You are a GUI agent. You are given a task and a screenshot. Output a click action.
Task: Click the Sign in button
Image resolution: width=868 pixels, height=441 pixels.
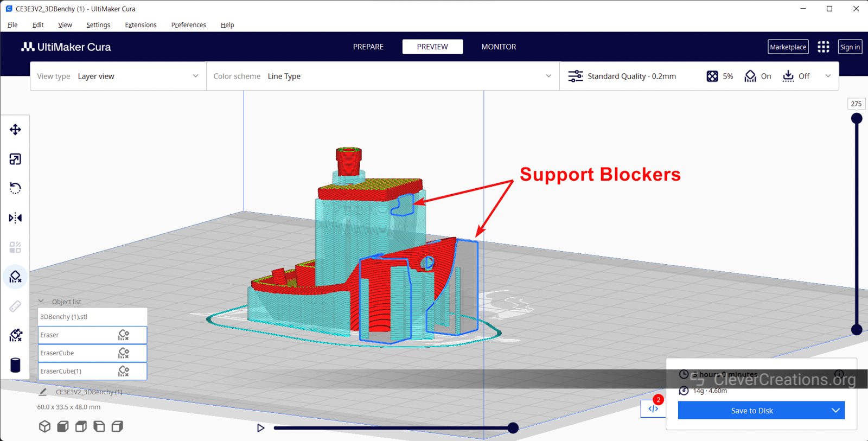850,47
